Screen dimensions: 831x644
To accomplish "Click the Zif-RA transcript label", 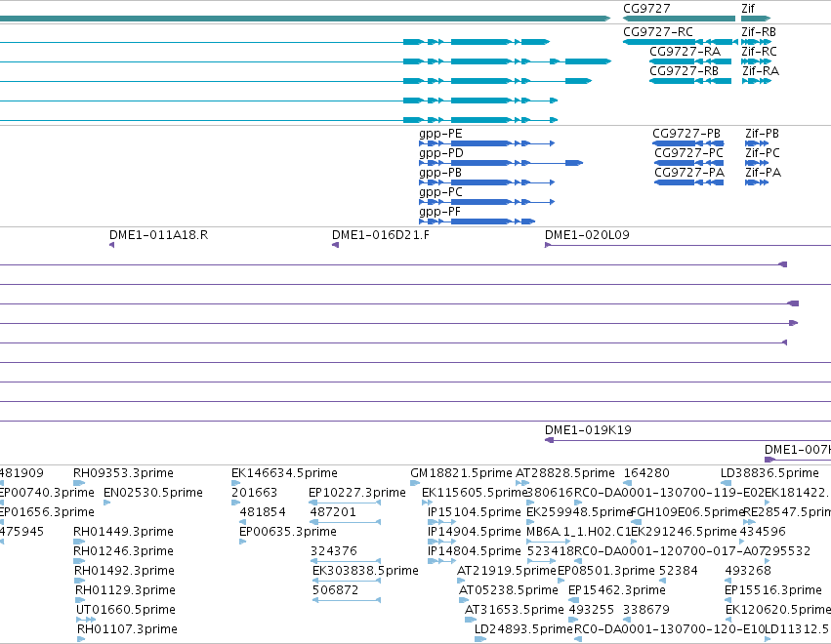I will (x=761, y=71).
